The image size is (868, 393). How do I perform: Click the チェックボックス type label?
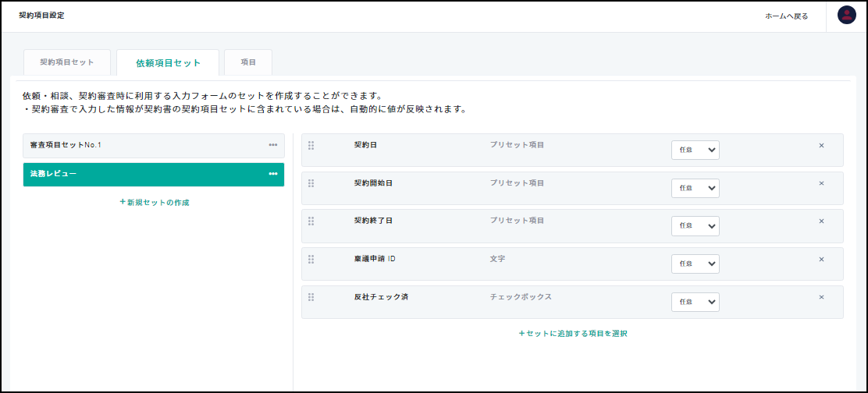point(521,297)
